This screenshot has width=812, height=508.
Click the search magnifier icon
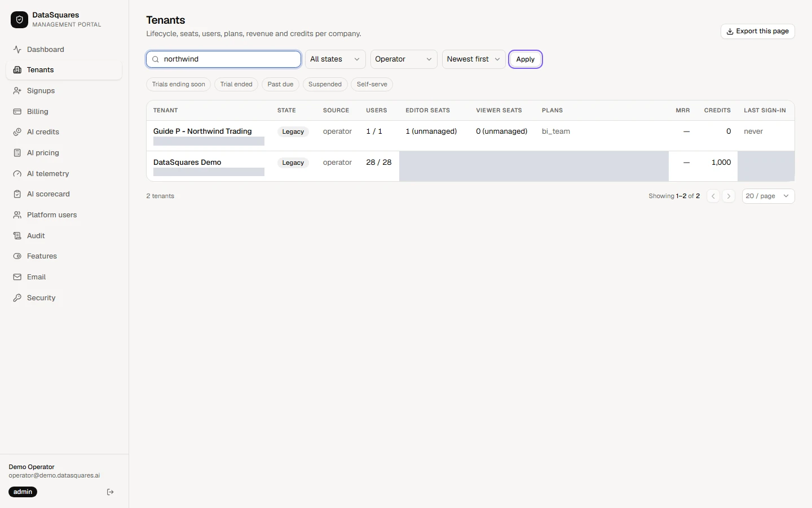[x=156, y=59]
